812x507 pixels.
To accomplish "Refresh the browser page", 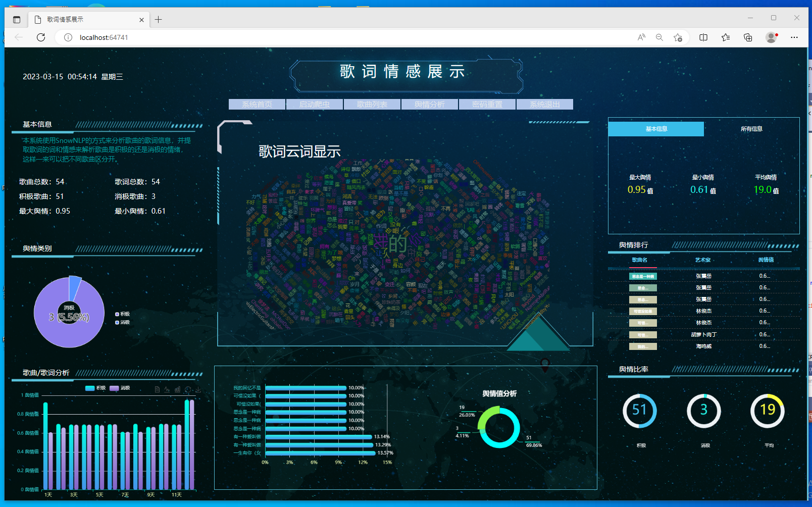I will (x=41, y=37).
